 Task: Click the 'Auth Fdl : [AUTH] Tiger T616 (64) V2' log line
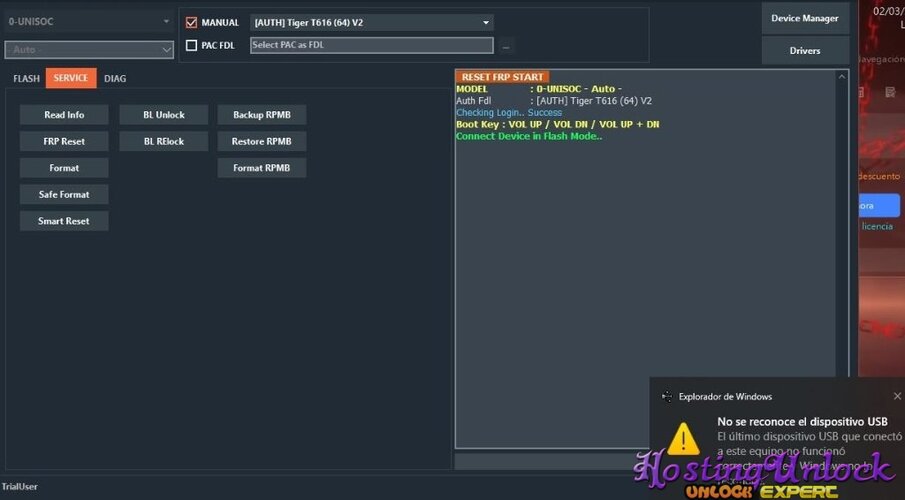pyautogui.click(x=554, y=100)
